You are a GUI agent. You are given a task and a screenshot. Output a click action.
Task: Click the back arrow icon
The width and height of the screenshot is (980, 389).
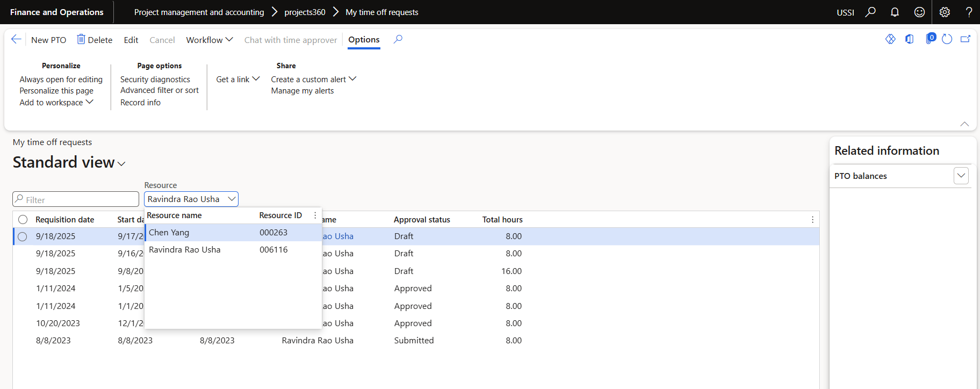point(16,39)
